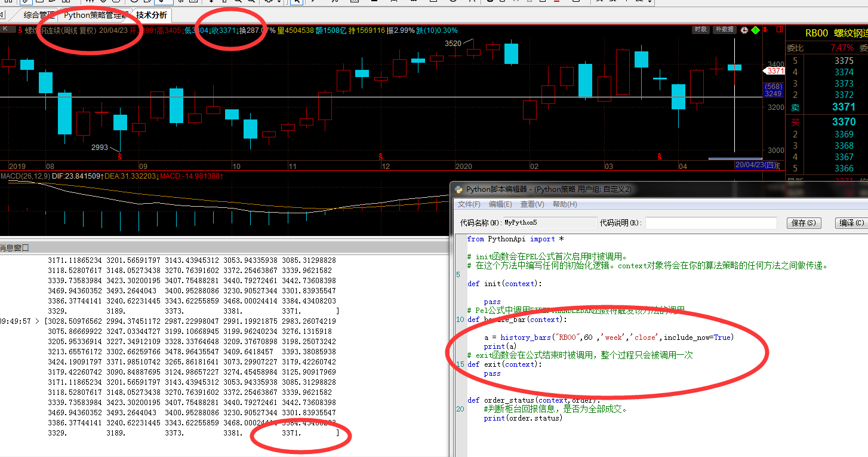Open the 查看(V) menu
This screenshot has height=457, width=868.
(532, 204)
